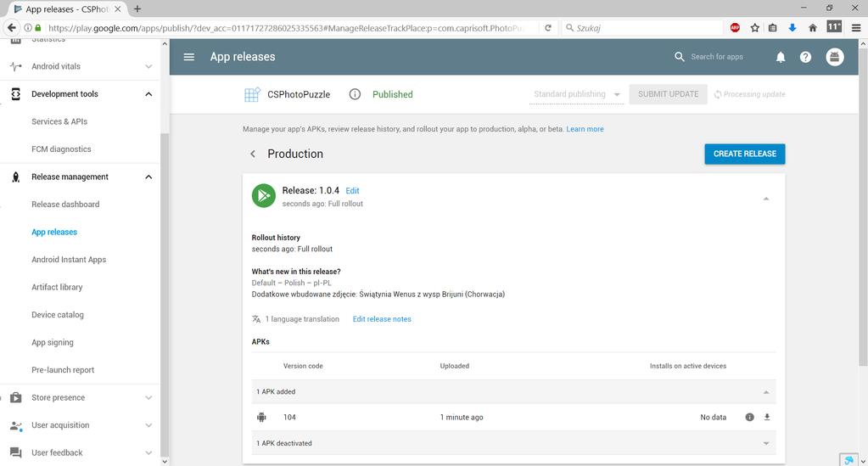Click the Edit link next to Release 1.0.4
868x466 pixels.
[352, 191]
